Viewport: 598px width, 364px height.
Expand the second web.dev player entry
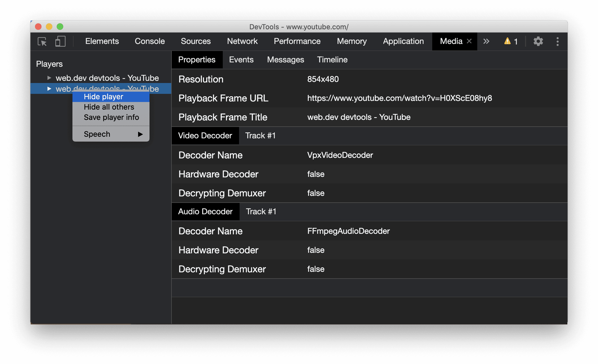coord(48,88)
